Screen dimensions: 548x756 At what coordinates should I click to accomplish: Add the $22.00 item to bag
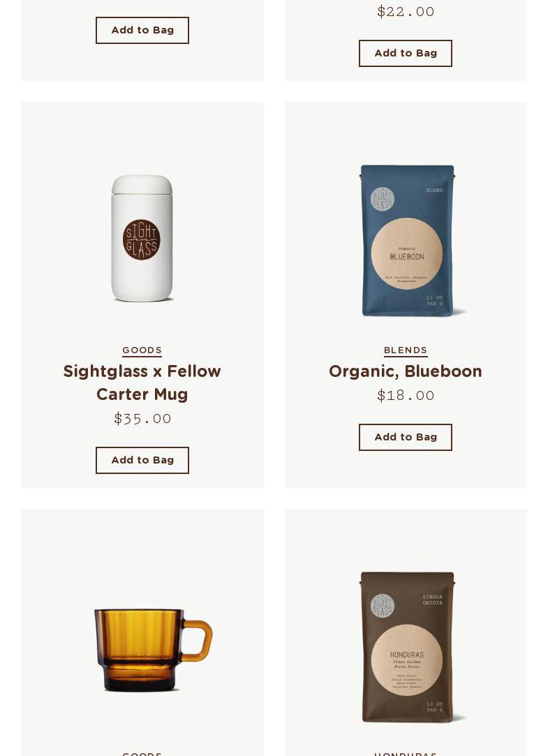(x=406, y=53)
